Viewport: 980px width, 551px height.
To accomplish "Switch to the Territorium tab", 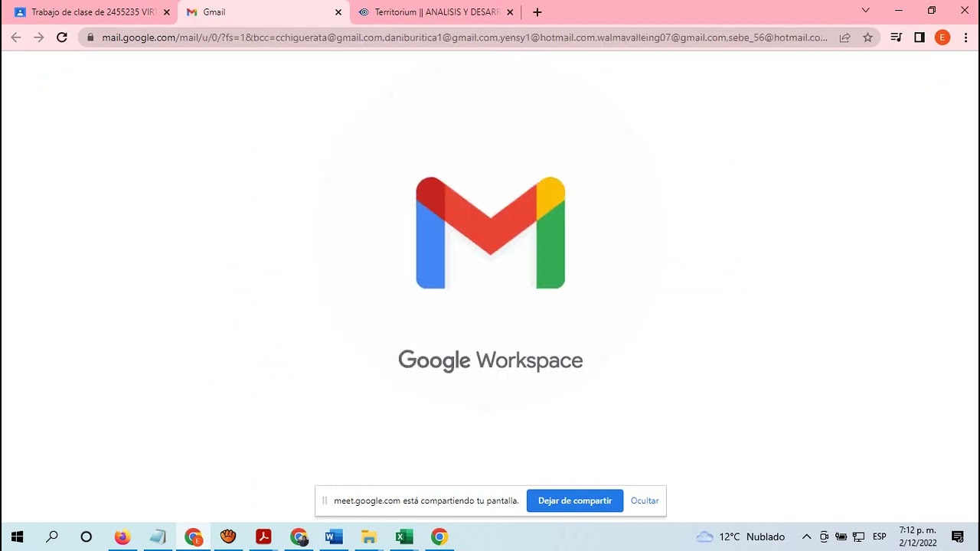I will click(x=435, y=12).
